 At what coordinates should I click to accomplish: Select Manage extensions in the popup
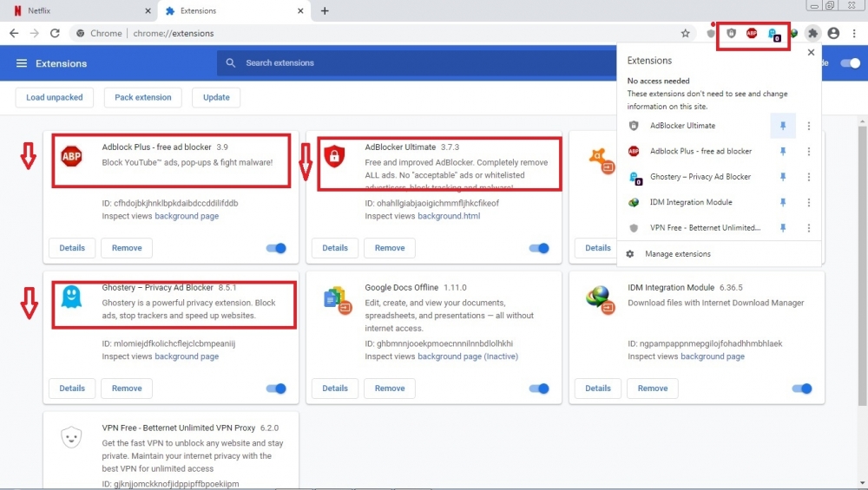point(677,254)
